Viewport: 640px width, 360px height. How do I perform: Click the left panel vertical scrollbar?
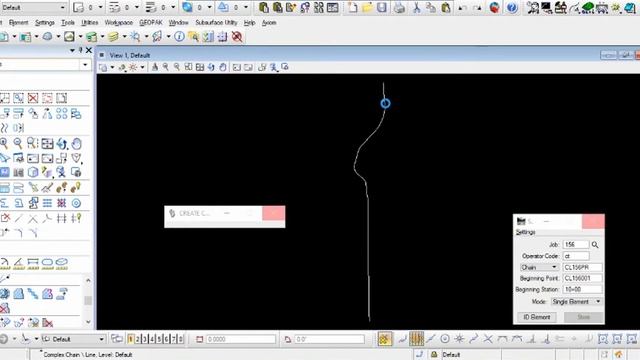click(88, 301)
